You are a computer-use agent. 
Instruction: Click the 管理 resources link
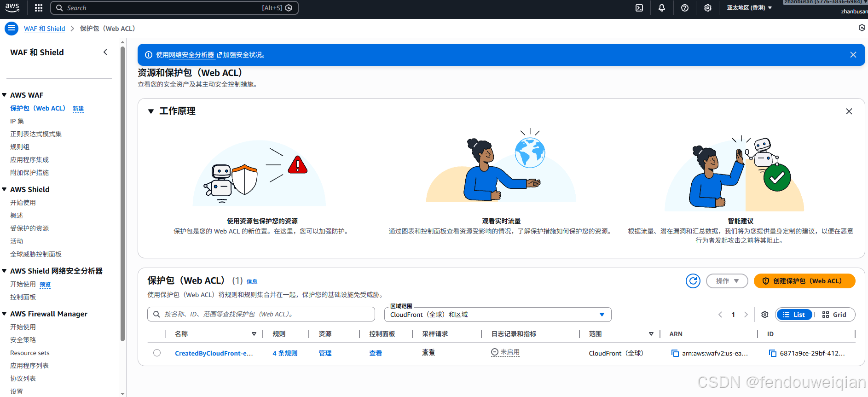325,353
